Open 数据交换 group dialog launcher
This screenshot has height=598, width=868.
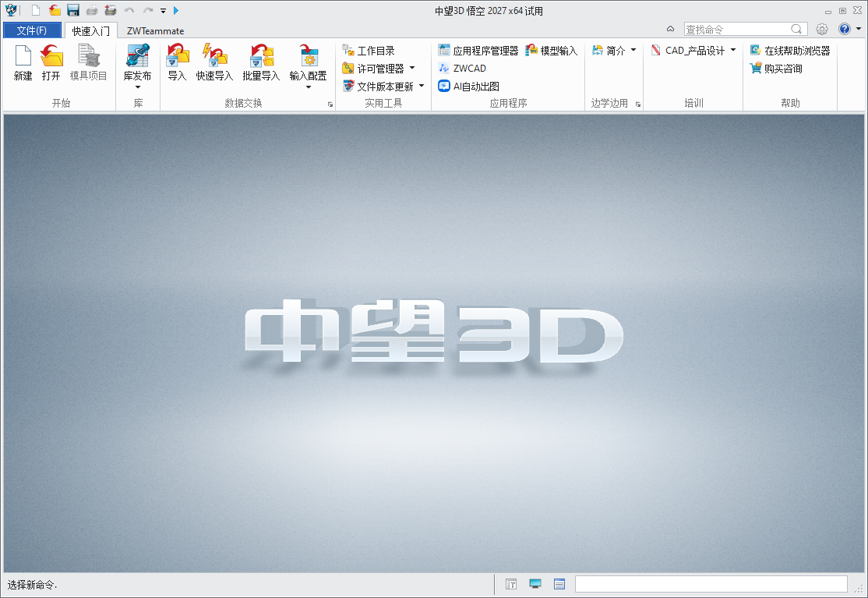[330, 104]
